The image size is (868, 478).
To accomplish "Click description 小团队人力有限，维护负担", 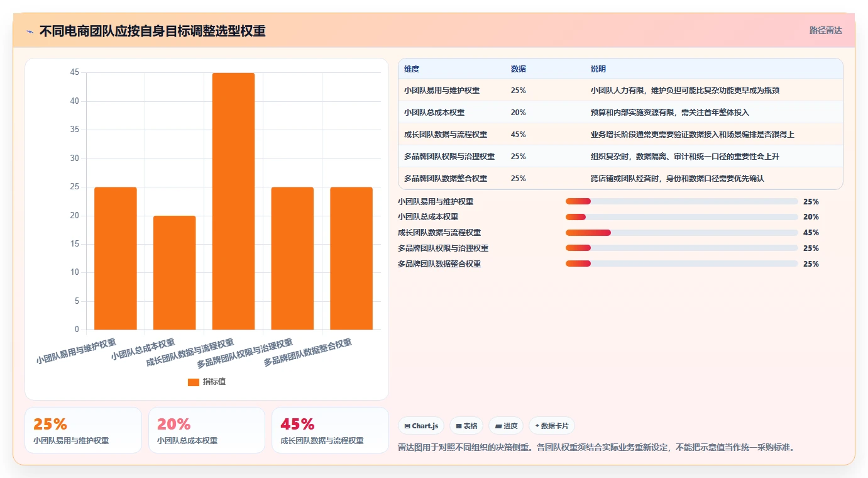I will coord(686,91).
